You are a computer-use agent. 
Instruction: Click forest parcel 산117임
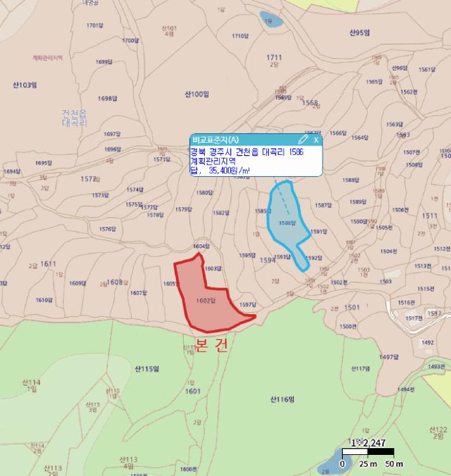tap(361, 369)
